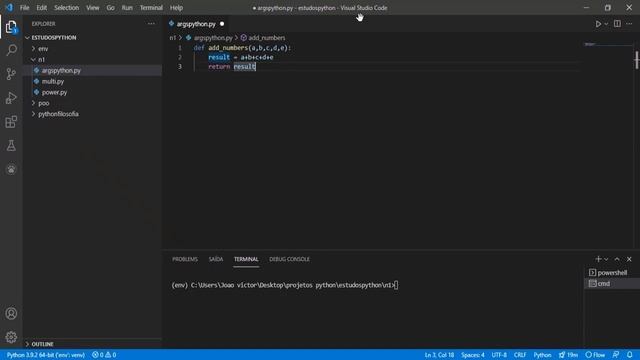Click the Flow status bar item

tap(595, 355)
